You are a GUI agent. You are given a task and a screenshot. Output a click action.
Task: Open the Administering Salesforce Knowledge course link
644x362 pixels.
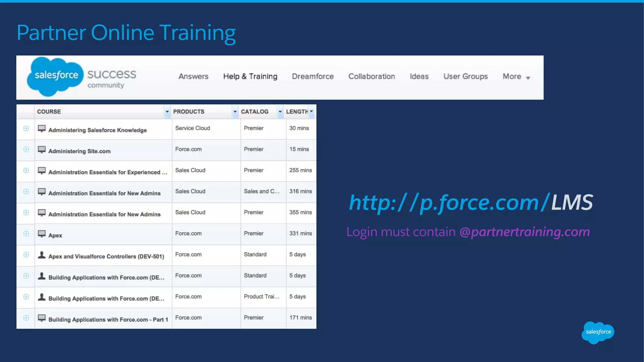point(97,130)
